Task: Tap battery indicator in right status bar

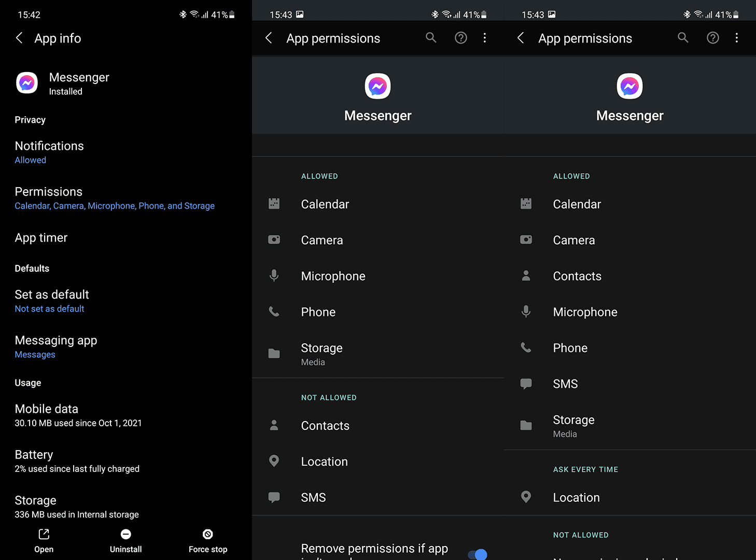Action: pyautogui.click(x=736, y=15)
